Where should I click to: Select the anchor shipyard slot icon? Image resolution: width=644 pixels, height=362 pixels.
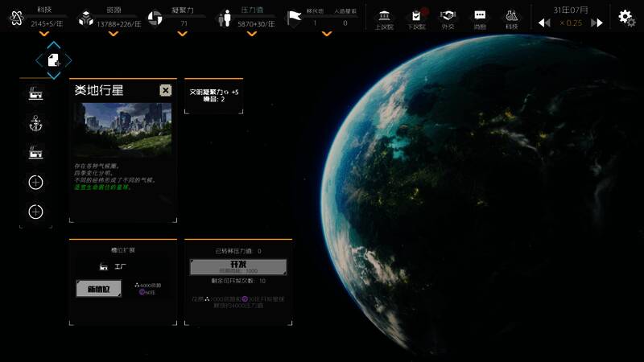35,123
